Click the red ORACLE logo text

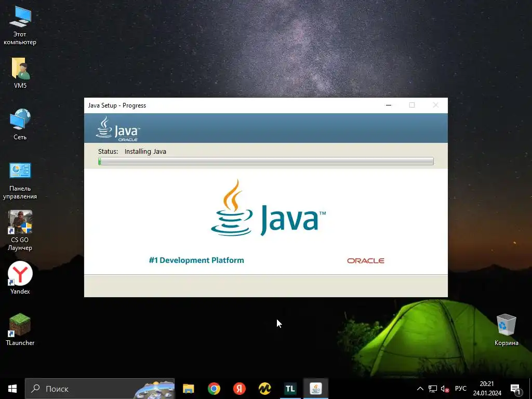point(365,261)
